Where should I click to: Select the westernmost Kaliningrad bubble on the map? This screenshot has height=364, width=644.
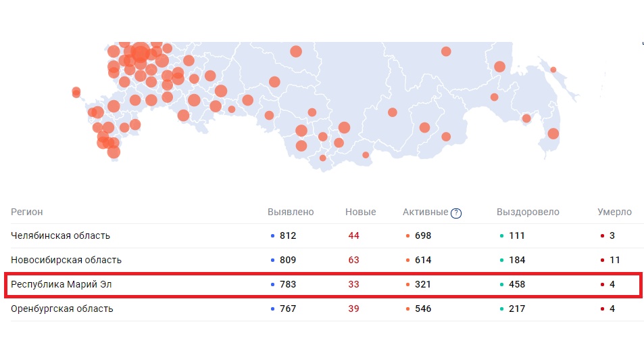click(76, 92)
